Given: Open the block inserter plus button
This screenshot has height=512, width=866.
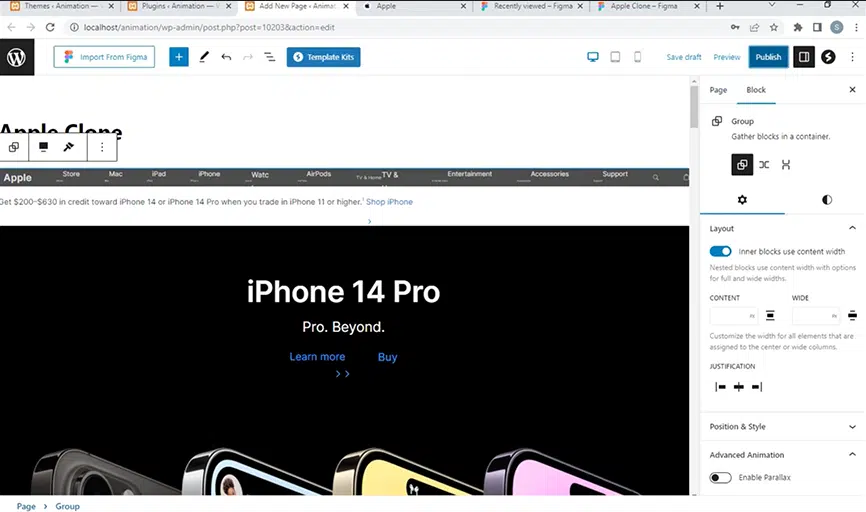Looking at the screenshot, I should 178,57.
